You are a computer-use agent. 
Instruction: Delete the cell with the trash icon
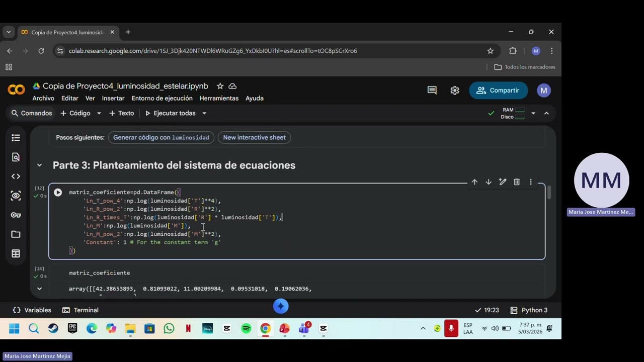tap(517, 182)
